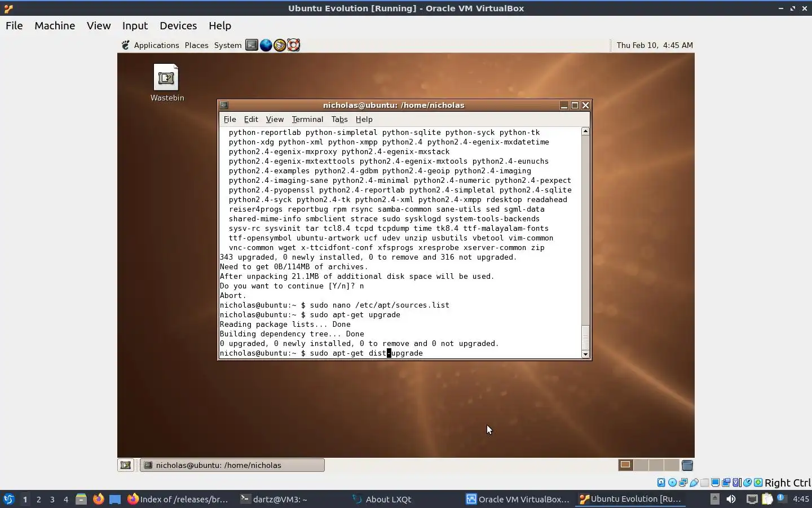
Task: Click the VirtualBox hard disk activity indicator
Action: 661,483
